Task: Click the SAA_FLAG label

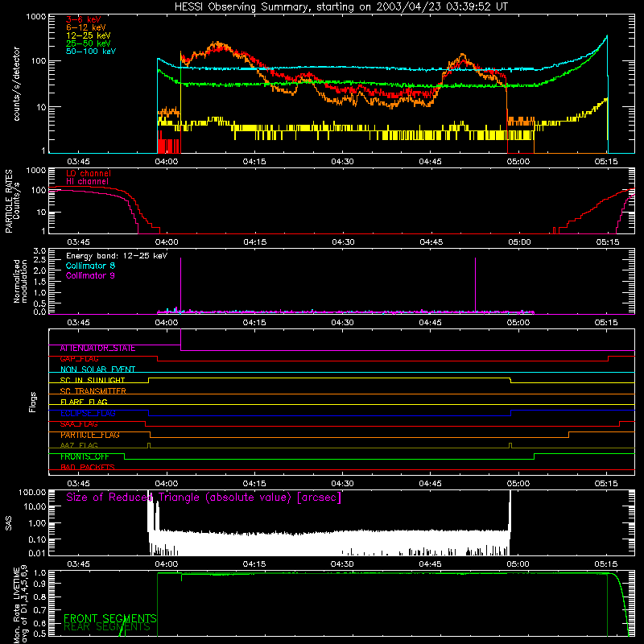Action: tap(79, 424)
